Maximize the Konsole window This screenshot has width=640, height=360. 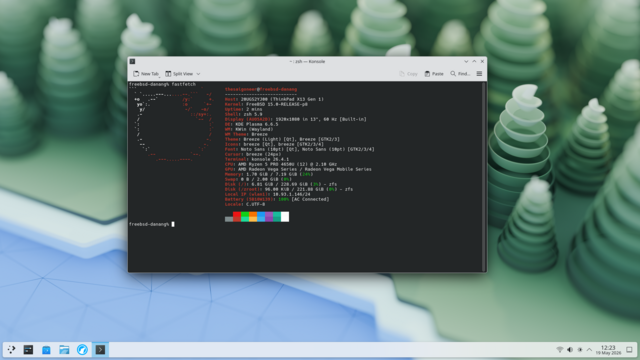(474, 61)
